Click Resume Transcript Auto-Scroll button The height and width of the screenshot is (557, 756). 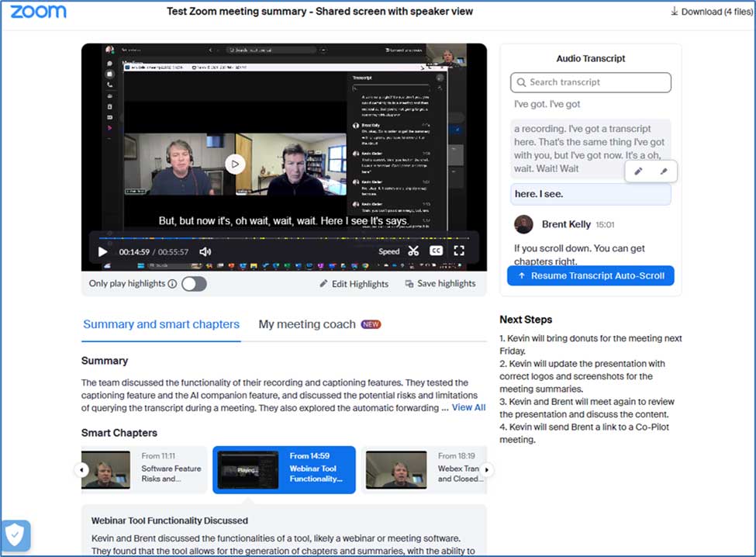591,275
